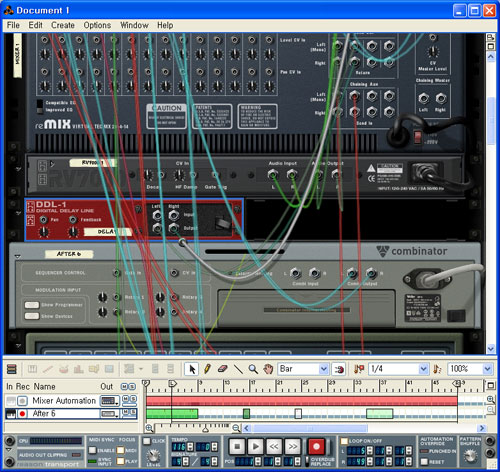Collapse the RV7000 device fold arrow
Screen dimensions: 500x472
[x=18, y=169]
